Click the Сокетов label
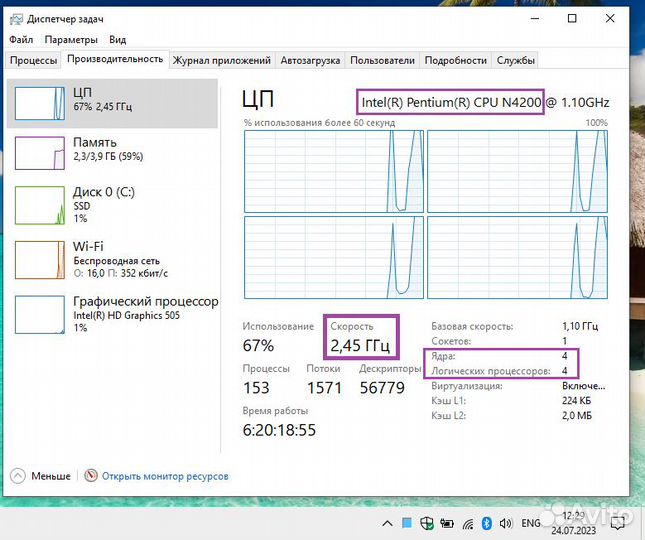The height and width of the screenshot is (540, 645). (x=451, y=341)
